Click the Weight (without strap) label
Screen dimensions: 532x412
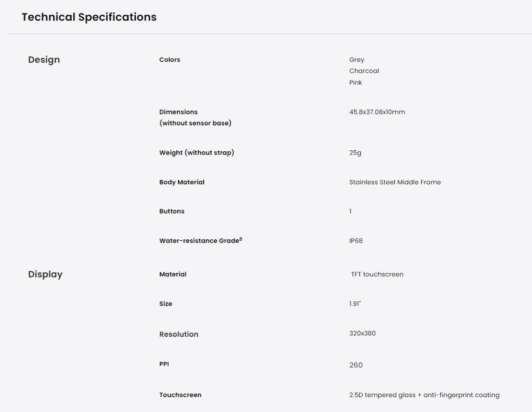tap(197, 153)
